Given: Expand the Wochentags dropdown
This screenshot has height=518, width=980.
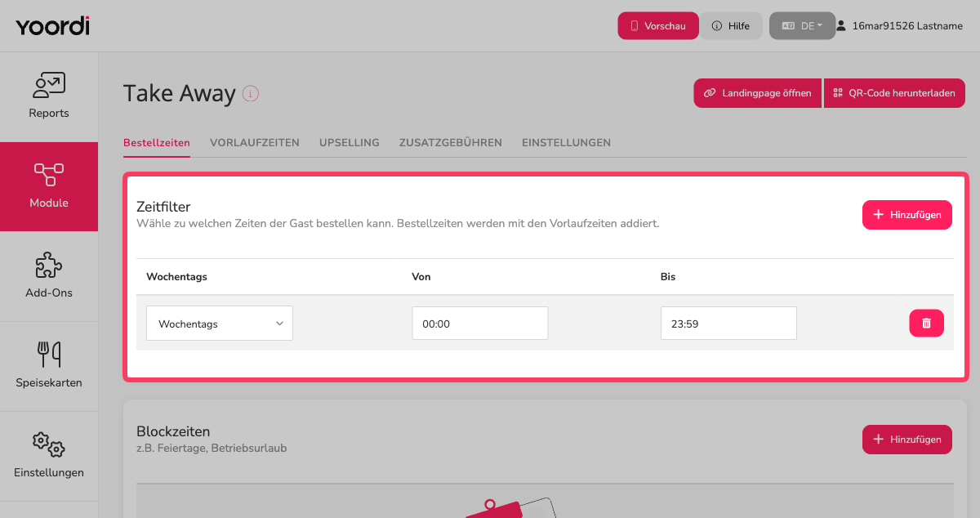Looking at the screenshot, I should [x=220, y=324].
